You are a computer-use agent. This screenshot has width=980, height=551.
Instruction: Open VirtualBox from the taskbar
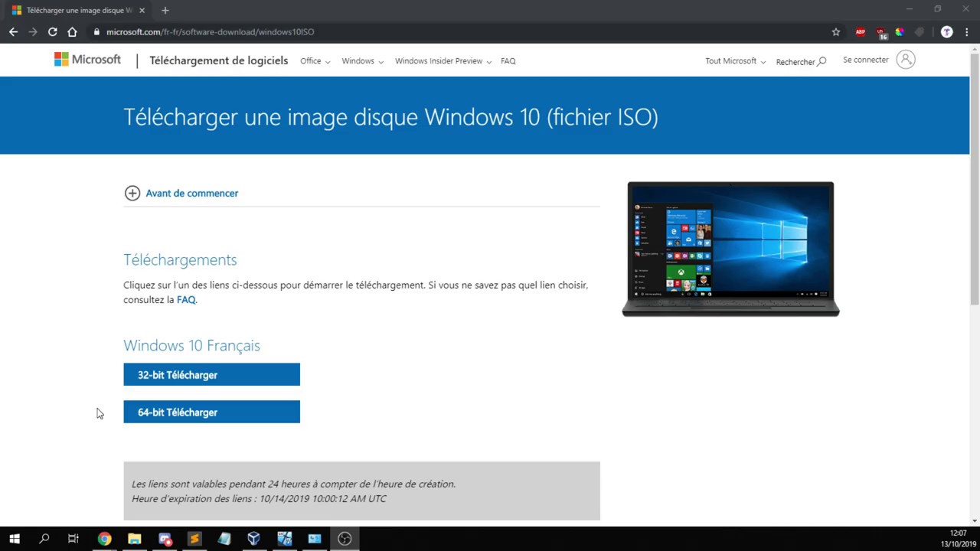click(254, 539)
